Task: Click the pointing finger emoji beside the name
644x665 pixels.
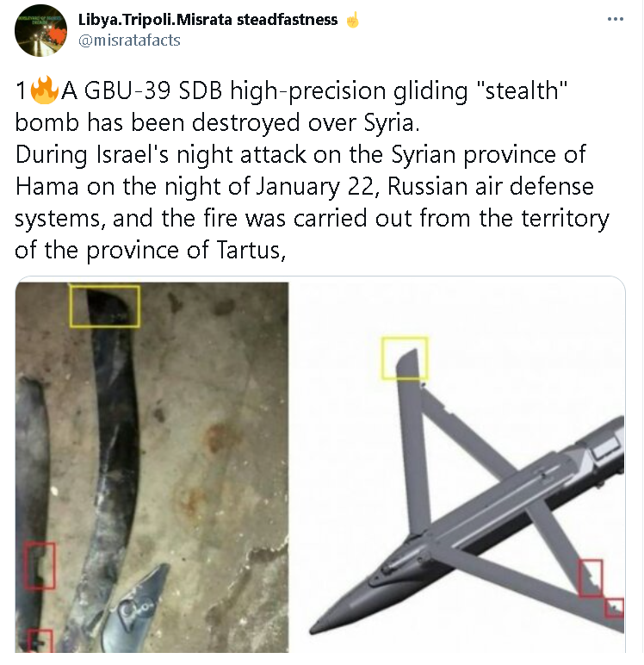Action: [x=352, y=20]
